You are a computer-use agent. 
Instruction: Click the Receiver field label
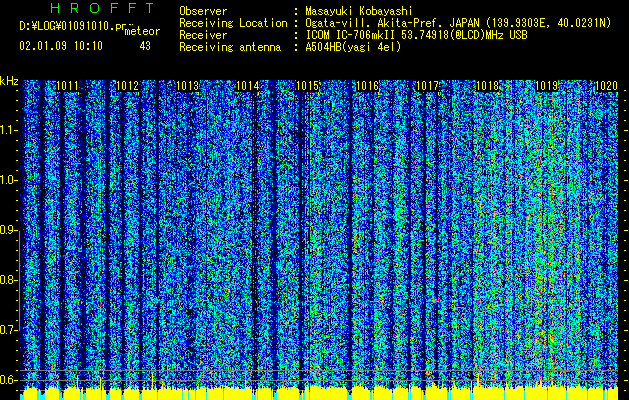[x=203, y=35]
